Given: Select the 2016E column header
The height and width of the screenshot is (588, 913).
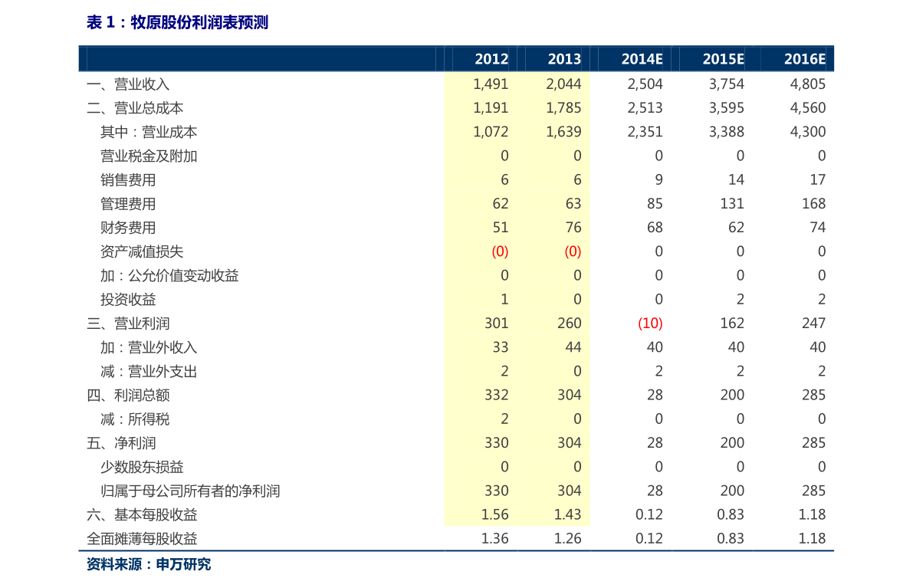Looking at the screenshot, I should tap(805, 59).
